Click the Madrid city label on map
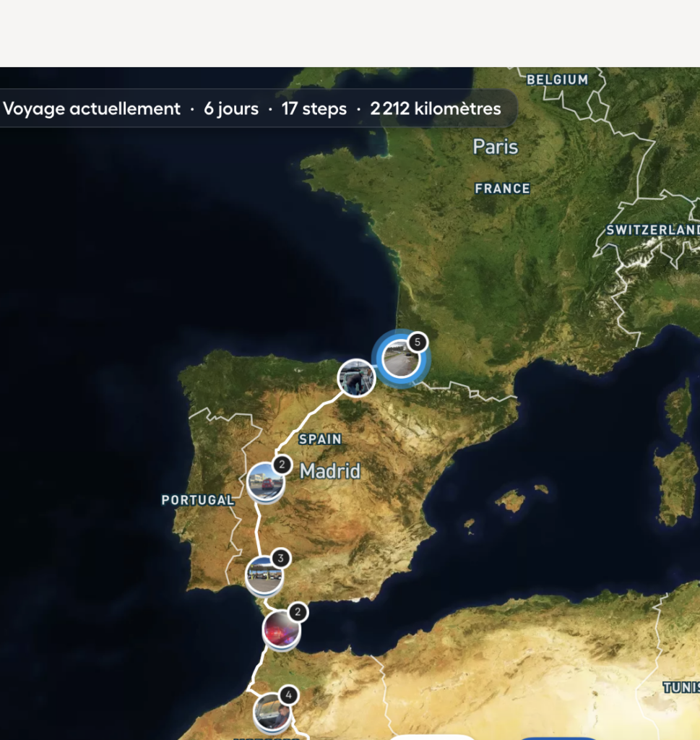The width and height of the screenshot is (700, 740). coord(330,472)
